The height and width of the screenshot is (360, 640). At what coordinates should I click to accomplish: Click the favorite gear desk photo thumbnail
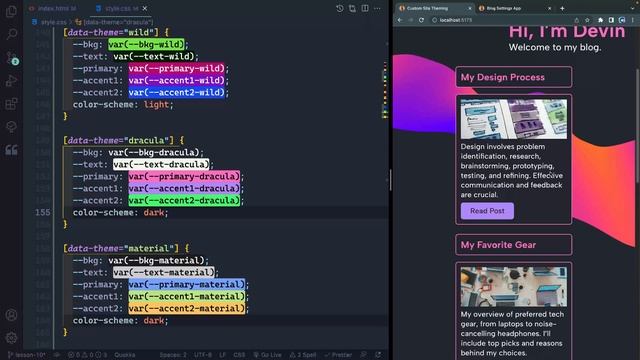(x=513, y=287)
